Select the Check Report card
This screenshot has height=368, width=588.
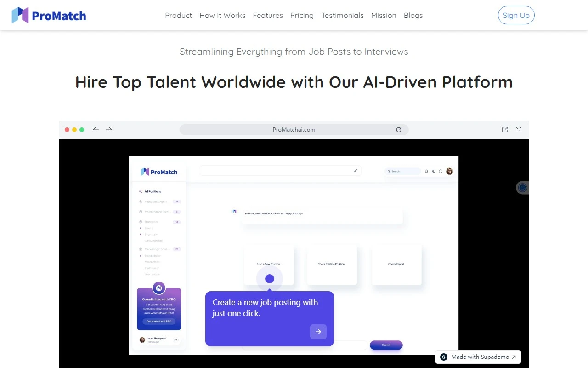point(396,264)
